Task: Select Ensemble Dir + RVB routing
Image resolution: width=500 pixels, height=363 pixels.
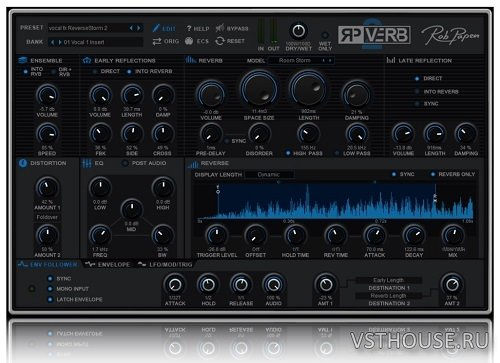Action: 53,71
